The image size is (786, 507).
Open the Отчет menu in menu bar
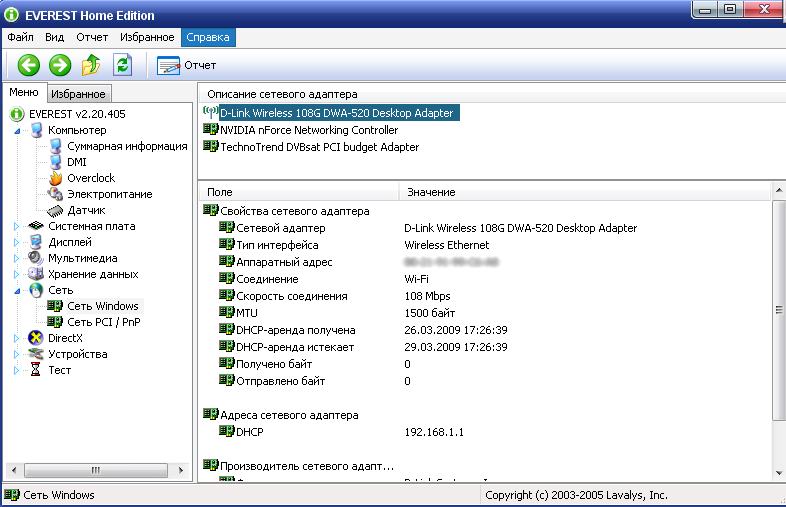(x=92, y=37)
